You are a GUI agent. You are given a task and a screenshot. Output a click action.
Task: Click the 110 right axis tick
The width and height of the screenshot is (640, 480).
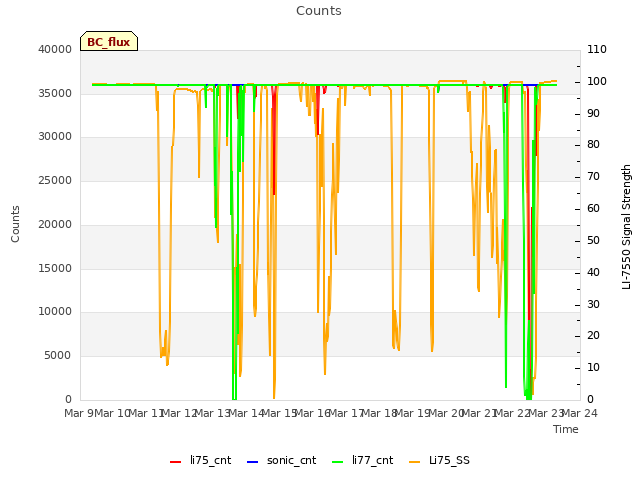(597, 49)
